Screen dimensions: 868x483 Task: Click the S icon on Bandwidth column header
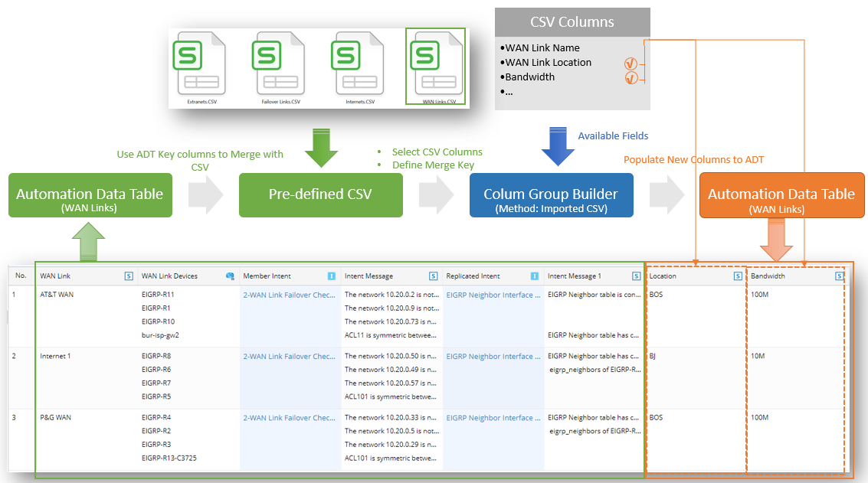(839, 276)
